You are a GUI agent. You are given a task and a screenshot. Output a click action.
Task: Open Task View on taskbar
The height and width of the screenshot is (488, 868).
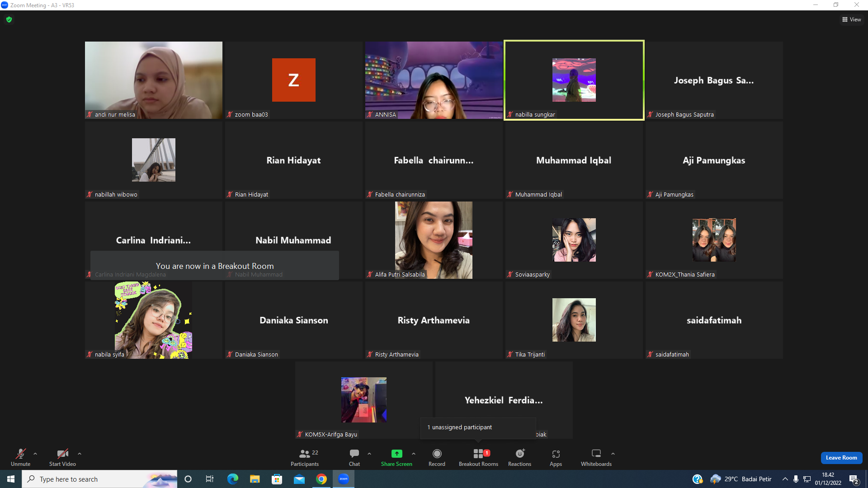pos(210,479)
